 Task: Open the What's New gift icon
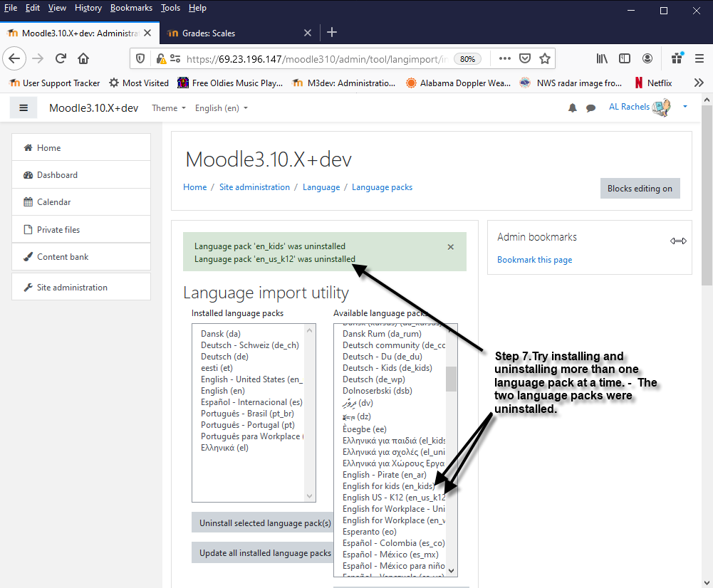coord(677,58)
